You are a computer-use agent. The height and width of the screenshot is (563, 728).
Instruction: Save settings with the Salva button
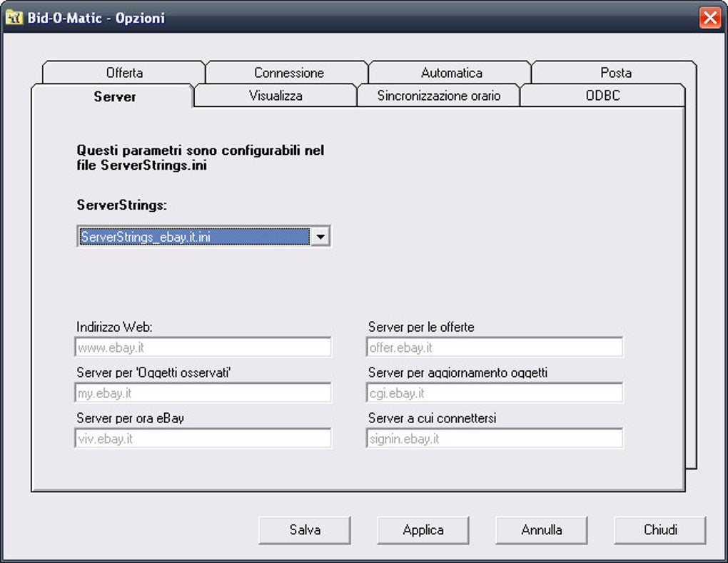[x=305, y=529]
